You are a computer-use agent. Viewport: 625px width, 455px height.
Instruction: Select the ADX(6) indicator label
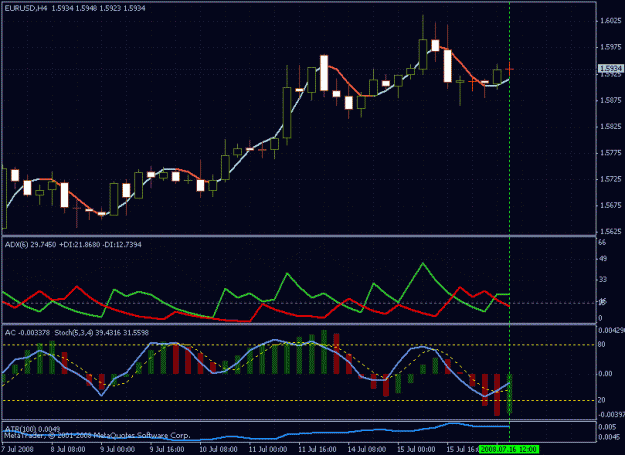16,245
